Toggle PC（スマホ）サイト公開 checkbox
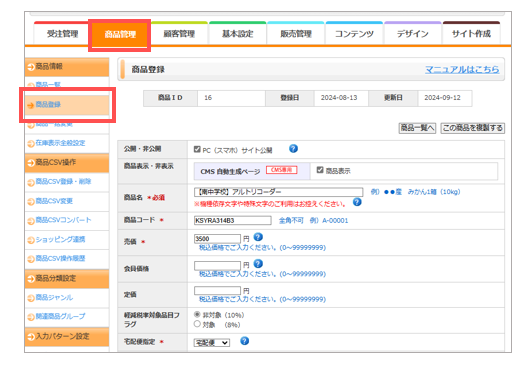This screenshot has height=373, width=529. coord(197,149)
